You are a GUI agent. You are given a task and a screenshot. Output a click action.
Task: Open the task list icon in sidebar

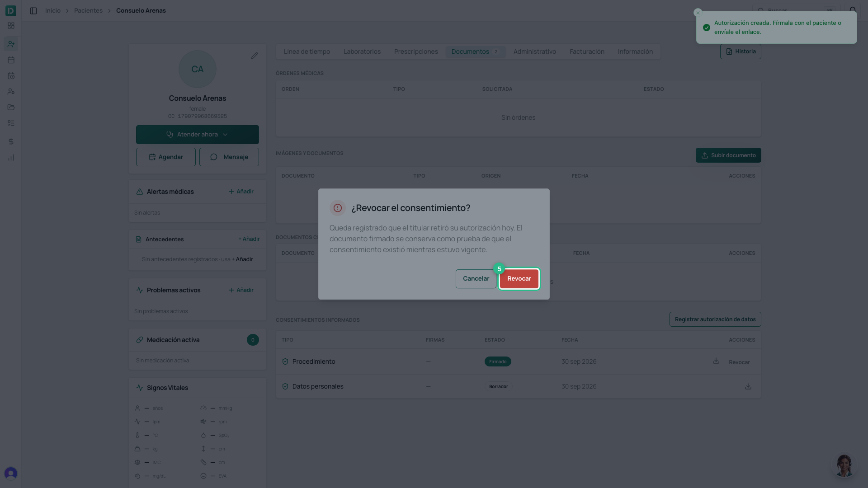(x=11, y=123)
